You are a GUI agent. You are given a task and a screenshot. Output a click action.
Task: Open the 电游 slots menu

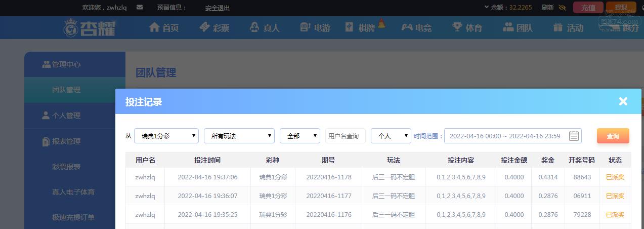point(315,28)
